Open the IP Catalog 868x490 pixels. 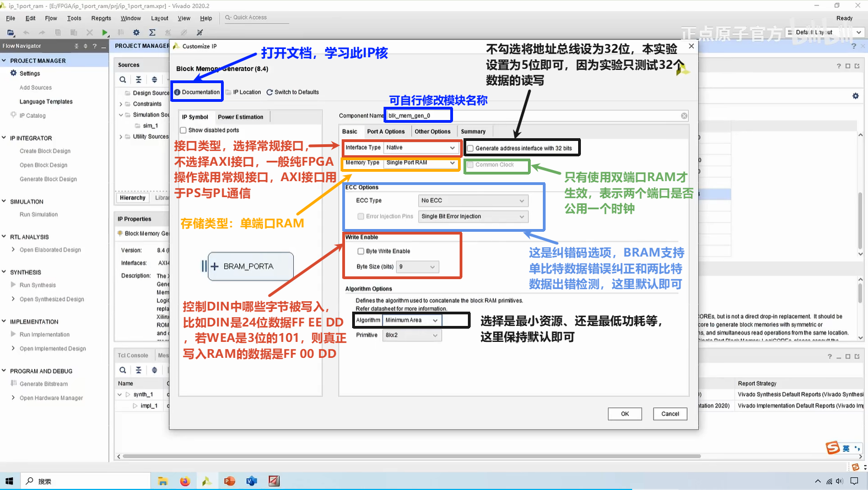[x=33, y=116]
